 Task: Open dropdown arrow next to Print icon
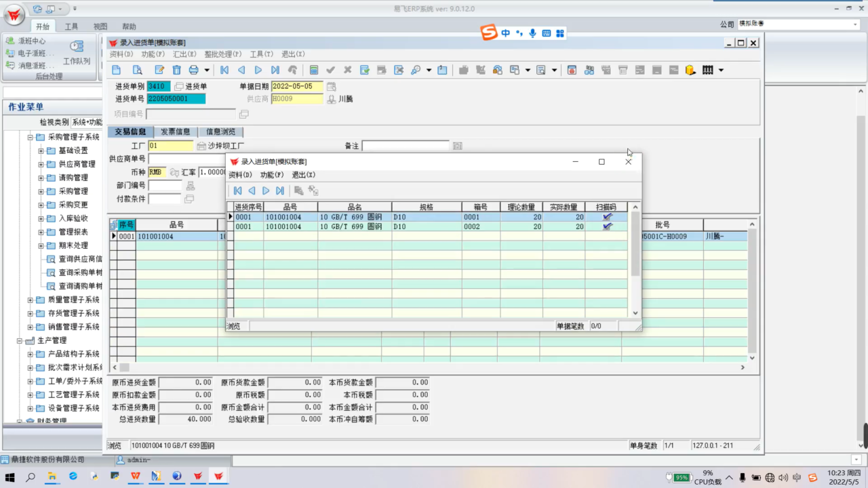pos(207,70)
